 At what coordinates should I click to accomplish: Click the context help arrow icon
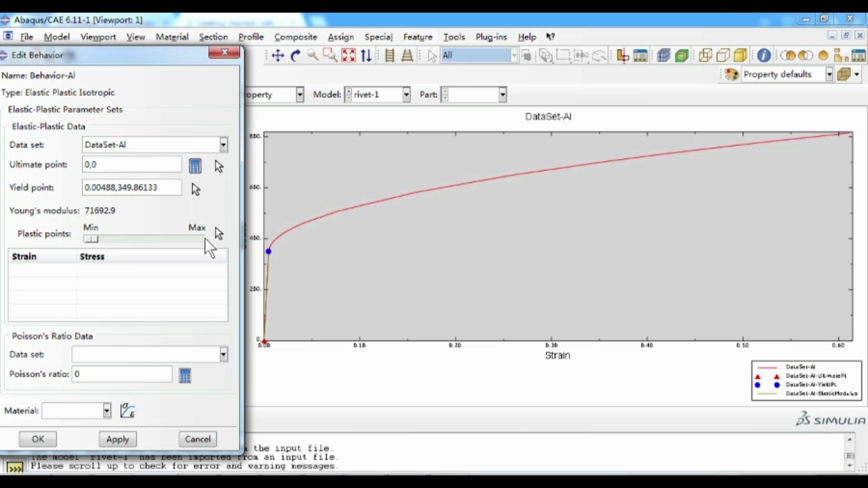(x=550, y=37)
